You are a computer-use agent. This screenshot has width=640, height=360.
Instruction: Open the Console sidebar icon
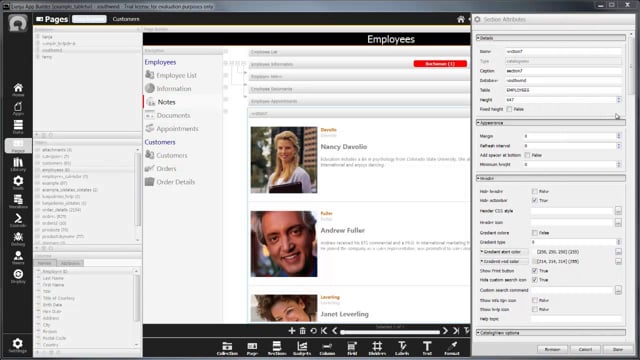coord(18,220)
